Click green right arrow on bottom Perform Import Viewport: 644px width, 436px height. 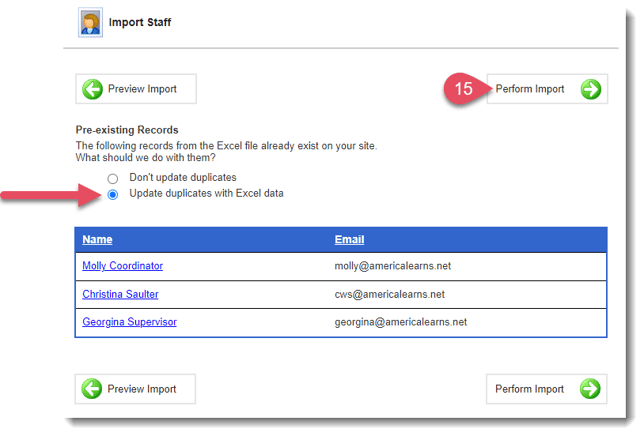tap(591, 389)
